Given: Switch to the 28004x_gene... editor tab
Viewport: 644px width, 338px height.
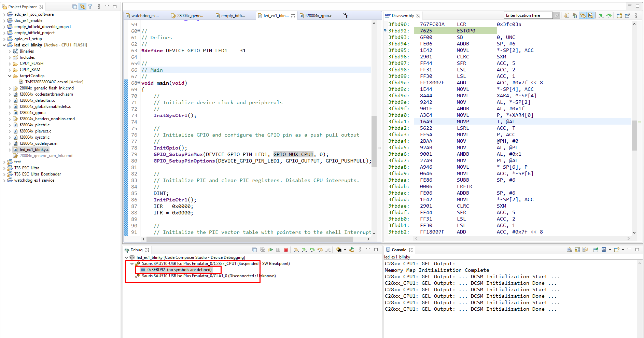Looking at the screenshot, I should click(x=190, y=16).
